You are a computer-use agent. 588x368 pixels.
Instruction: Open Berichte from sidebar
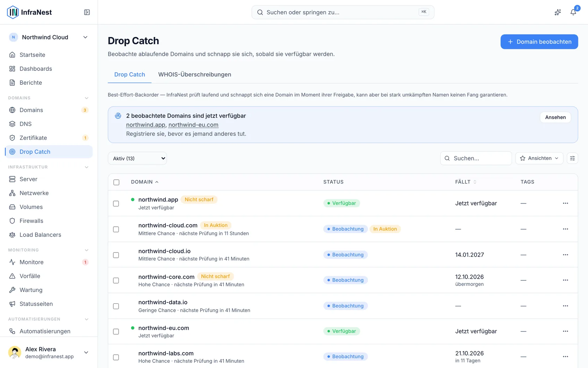[49, 83]
